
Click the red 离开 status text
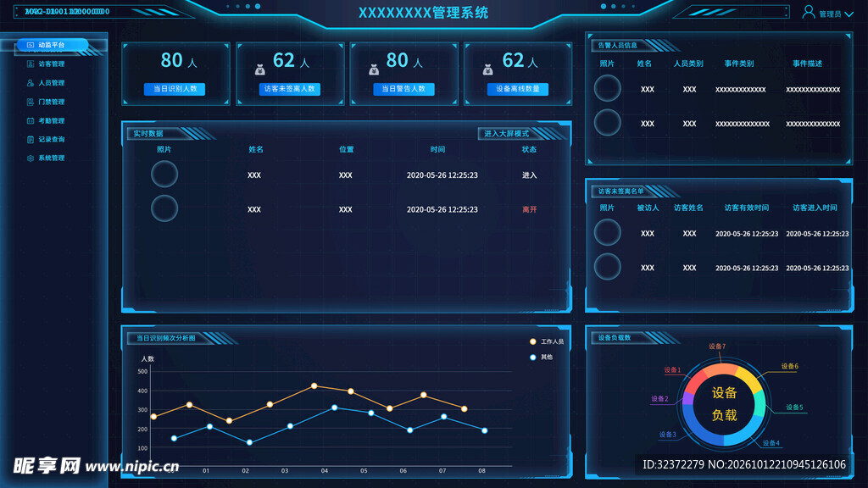[x=529, y=210]
